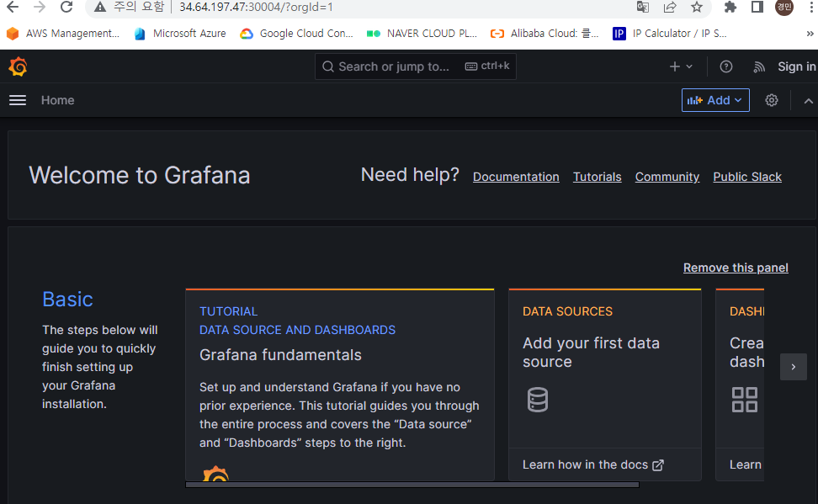Select the Home breadcrumb
Screen dimensions: 818x504
coord(57,100)
